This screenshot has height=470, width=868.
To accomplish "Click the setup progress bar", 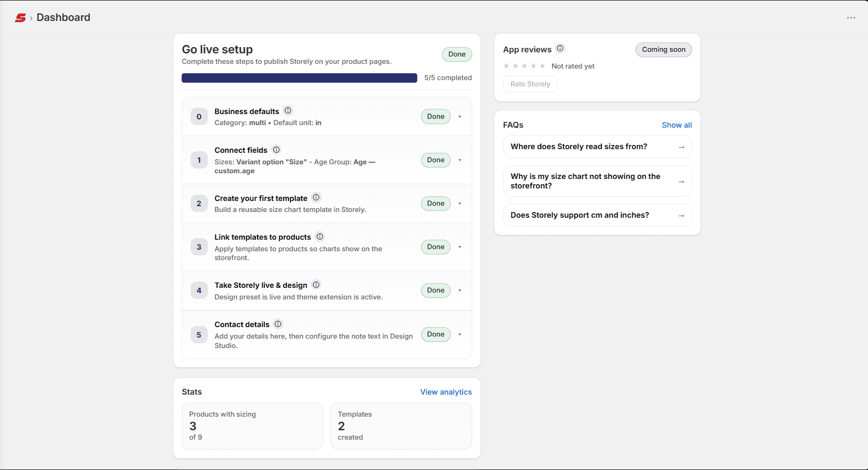I will 299,78.
